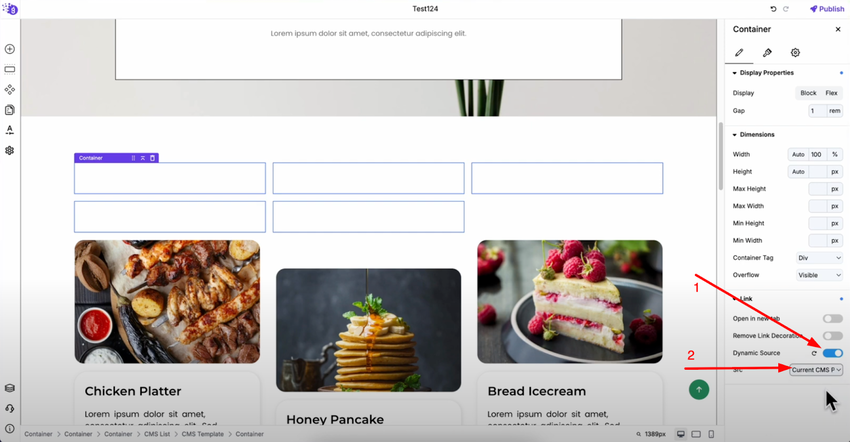Select Flex display option
The width and height of the screenshot is (850, 442).
point(832,93)
